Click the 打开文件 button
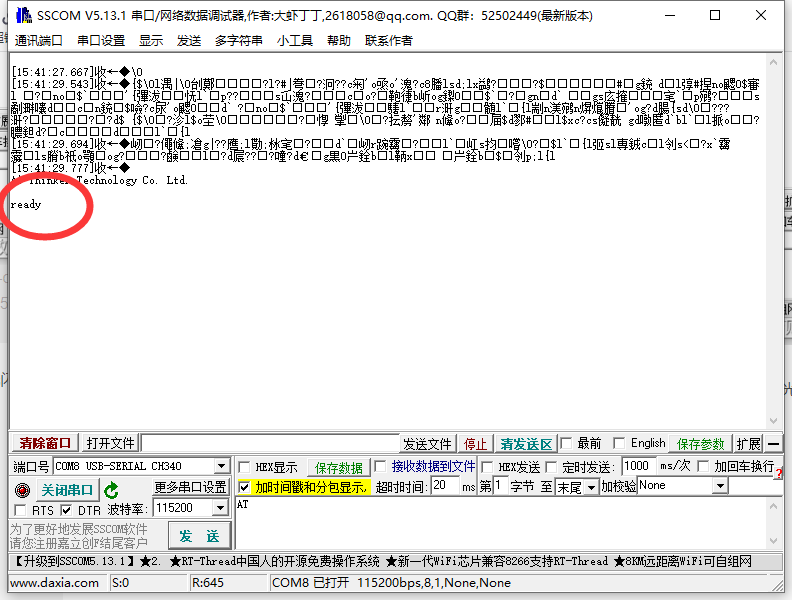The image size is (792, 600). click(x=110, y=443)
